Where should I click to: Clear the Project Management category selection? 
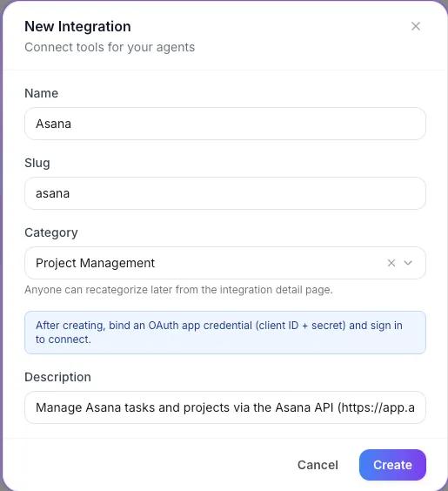pyautogui.click(x=391, y=263)
